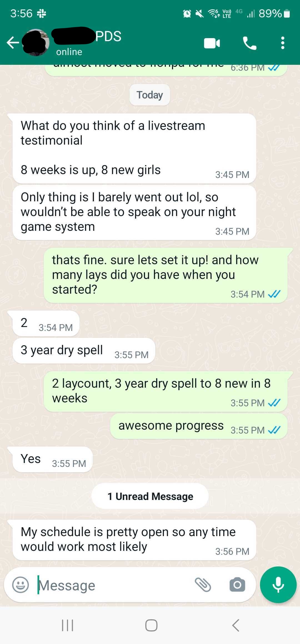Viewport: 300px width, 644px height.
Task: Tap the paperclip attachment icon
Action: click(x=203, y=584)
